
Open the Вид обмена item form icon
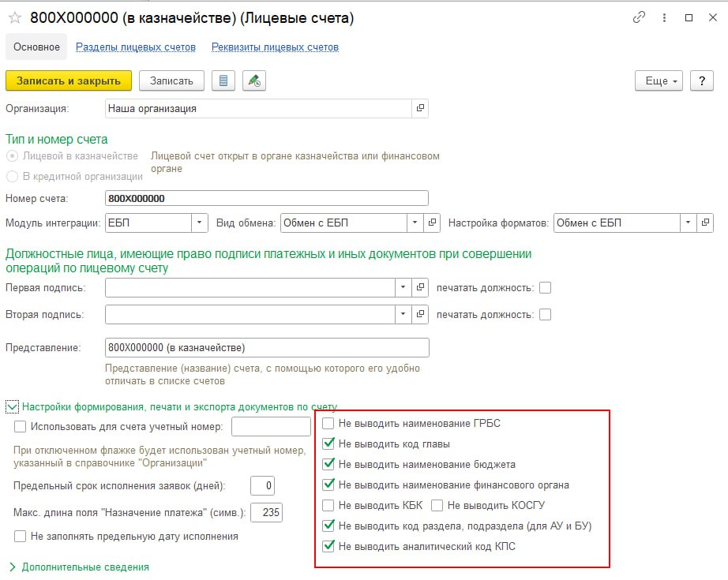[432, 223]
